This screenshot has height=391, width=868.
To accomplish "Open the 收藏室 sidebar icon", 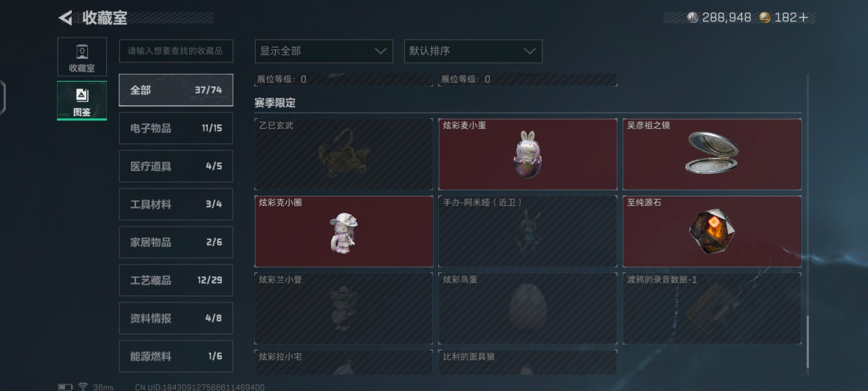I will (82, 57).
